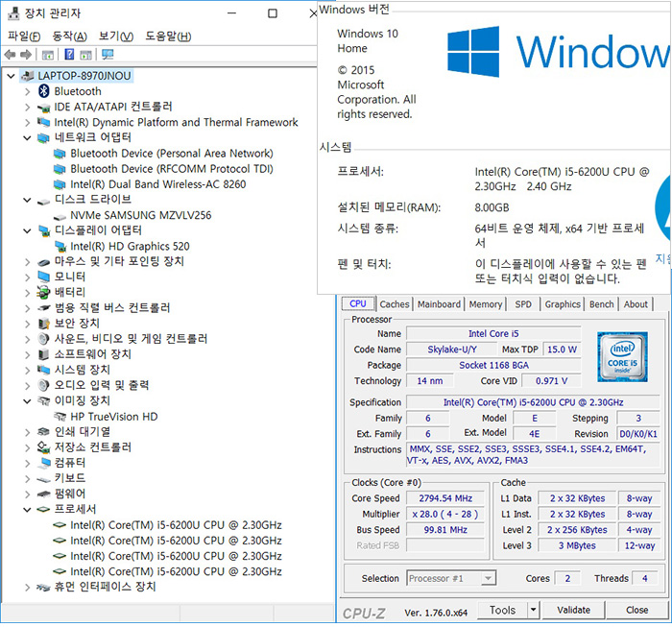Click the 저장소 컨트롤러 icon
Viewport: 672px width, 627px height.
click(x=44, y=447)
